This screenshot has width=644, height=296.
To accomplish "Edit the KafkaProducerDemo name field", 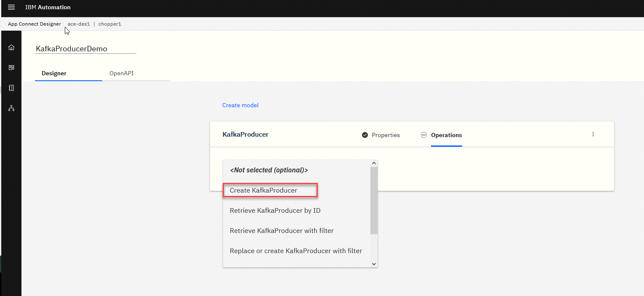I will [85, 49].
